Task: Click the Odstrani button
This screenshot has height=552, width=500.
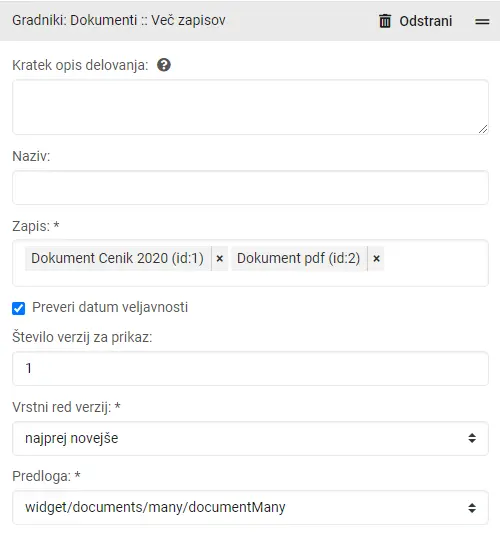Action: [x=415, y=21]
